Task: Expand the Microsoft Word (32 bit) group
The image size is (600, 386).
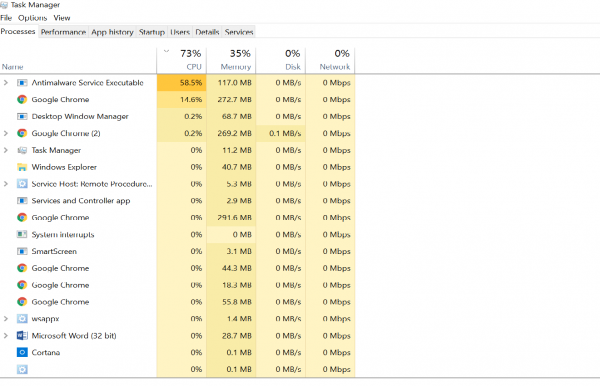Action: [6, 336]
